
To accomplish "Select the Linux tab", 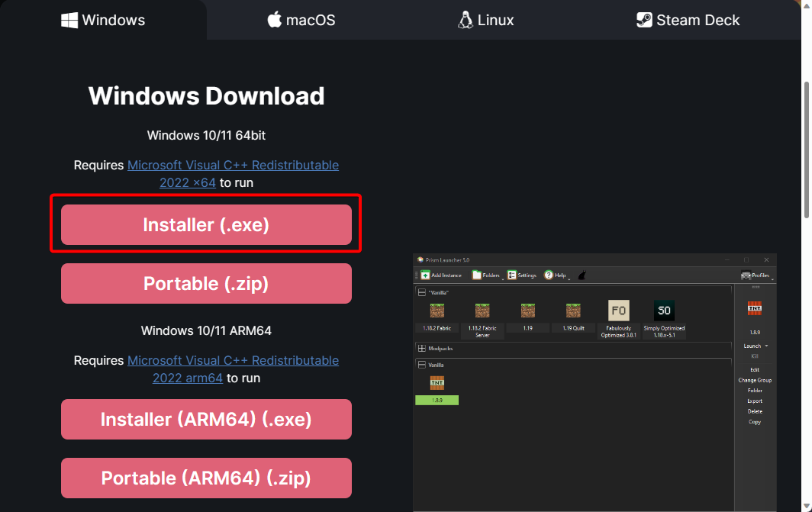I will click(485, 20).
